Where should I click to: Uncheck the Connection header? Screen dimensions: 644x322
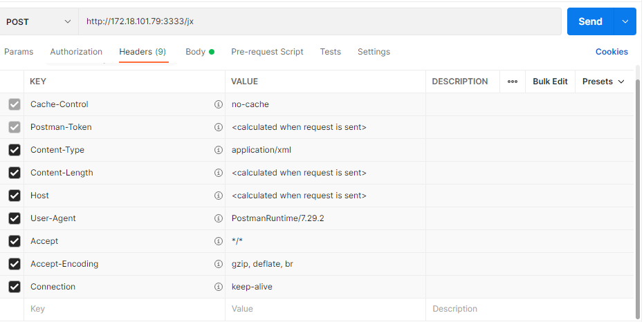pyautogui.click(x=15, y=287)
